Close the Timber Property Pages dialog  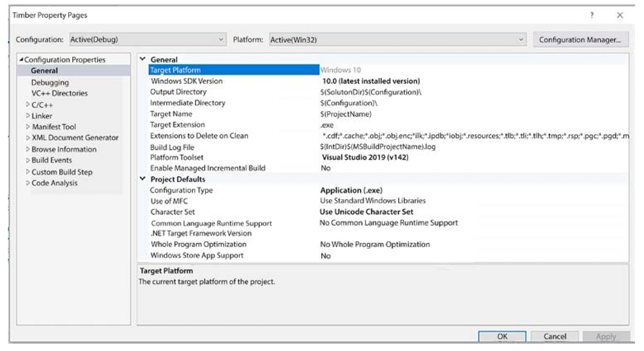coord(620,15)
